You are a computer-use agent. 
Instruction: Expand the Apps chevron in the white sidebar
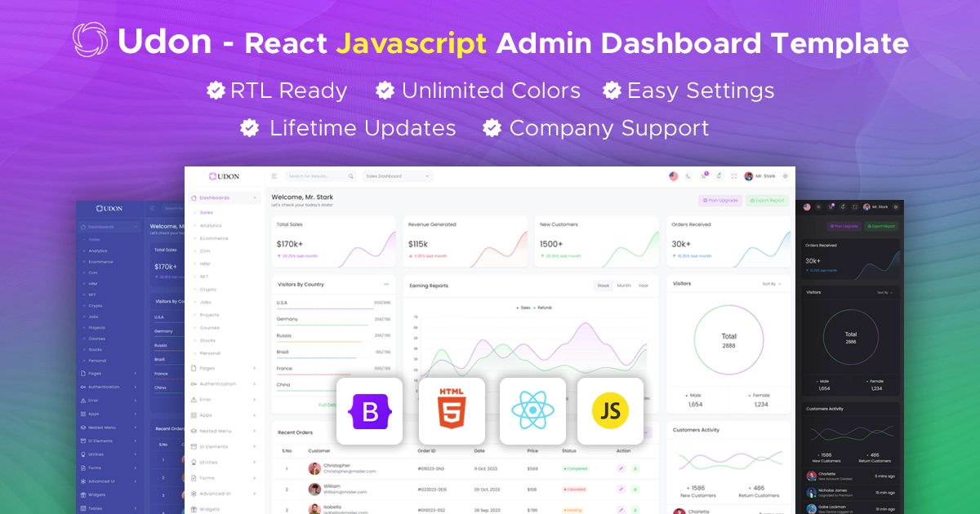(255, 415)
